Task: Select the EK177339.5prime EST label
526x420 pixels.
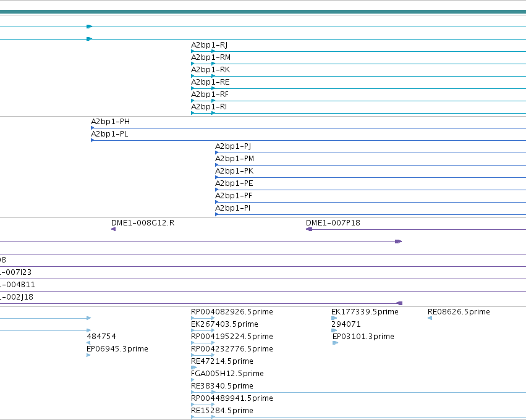Action: (365, 312)
